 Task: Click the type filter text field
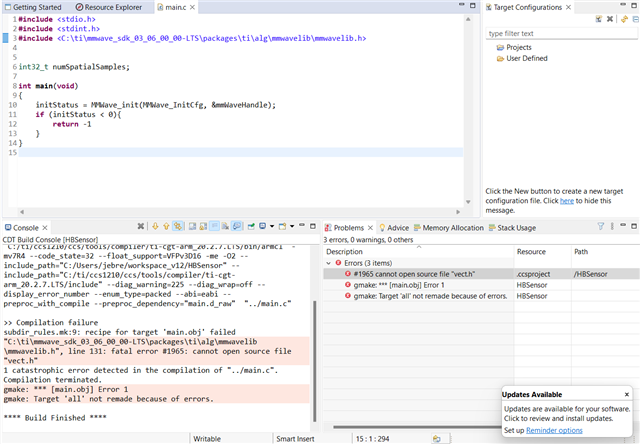pos(561,33)
